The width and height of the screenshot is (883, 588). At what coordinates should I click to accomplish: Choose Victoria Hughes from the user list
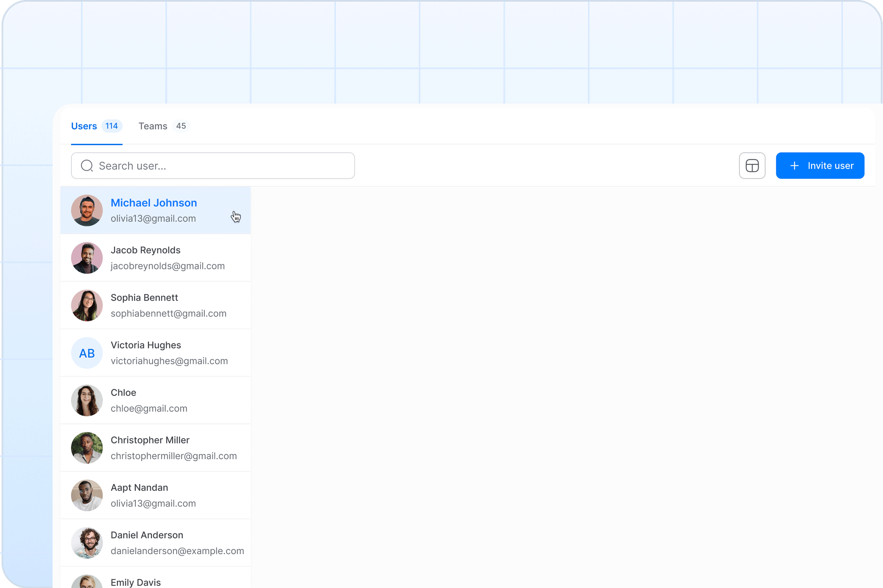pyautogui.click(x=156, y=353)
